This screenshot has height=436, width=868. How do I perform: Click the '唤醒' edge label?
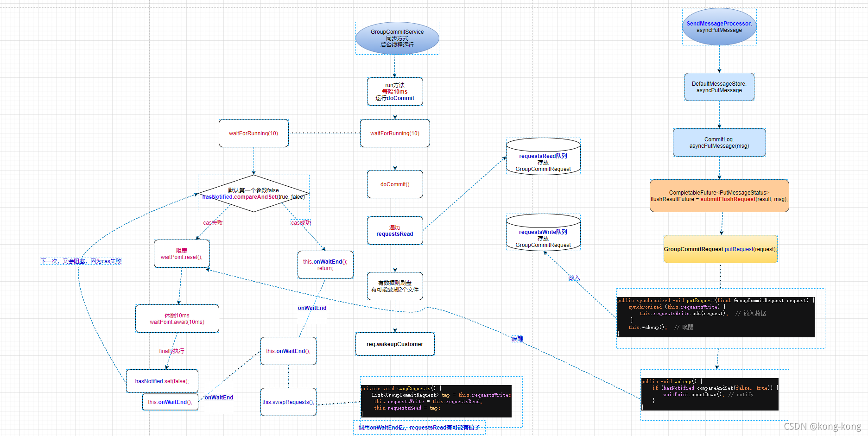[x=518, y=339]
